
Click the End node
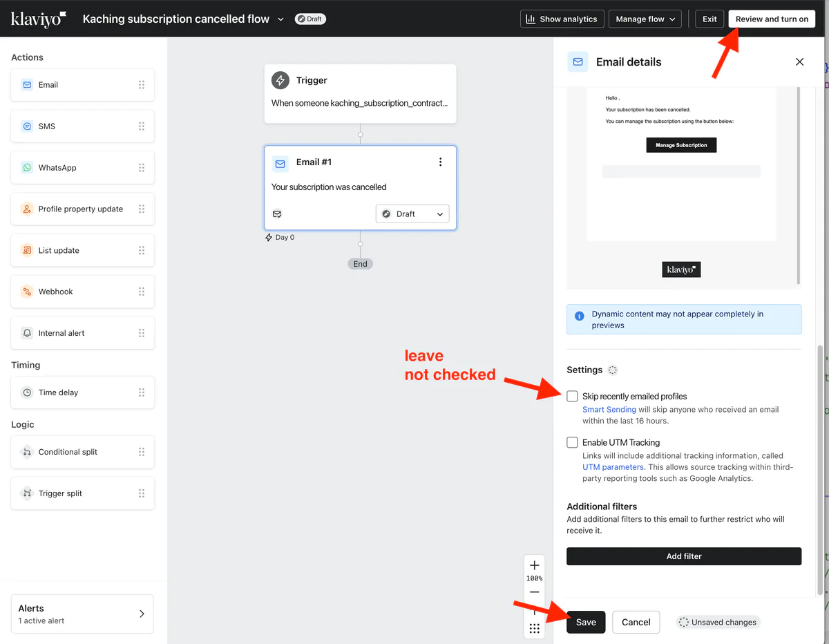[361, 264]
